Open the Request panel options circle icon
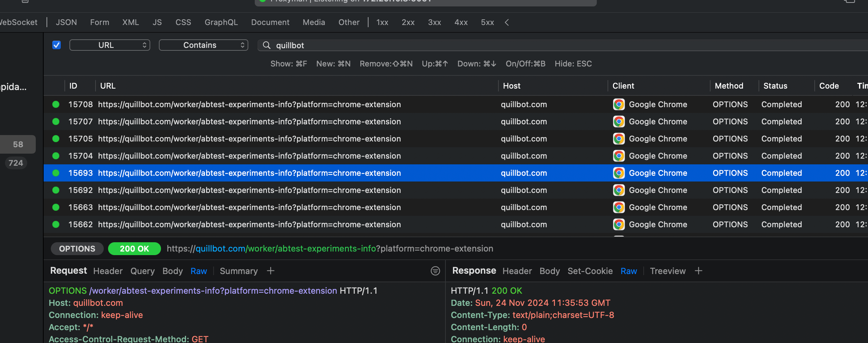The height and width of the screenshot is (343, 868). coord(435,271)
